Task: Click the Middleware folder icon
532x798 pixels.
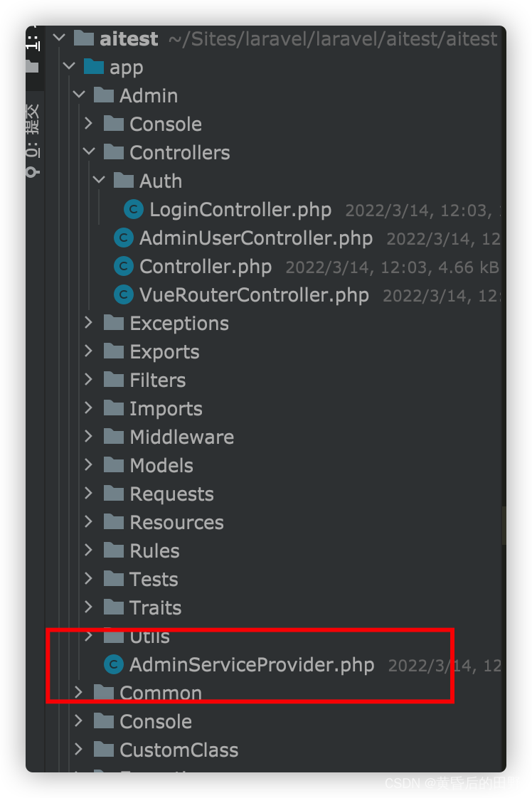Action: [113, 437]
